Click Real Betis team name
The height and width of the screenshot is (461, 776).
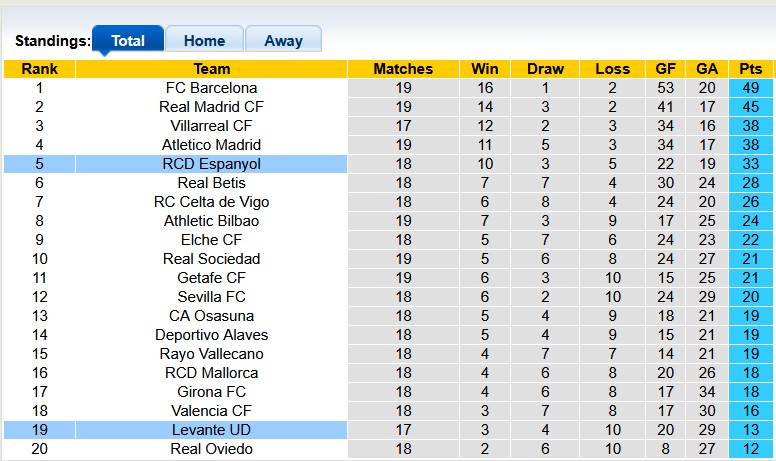tap(212, 183)
